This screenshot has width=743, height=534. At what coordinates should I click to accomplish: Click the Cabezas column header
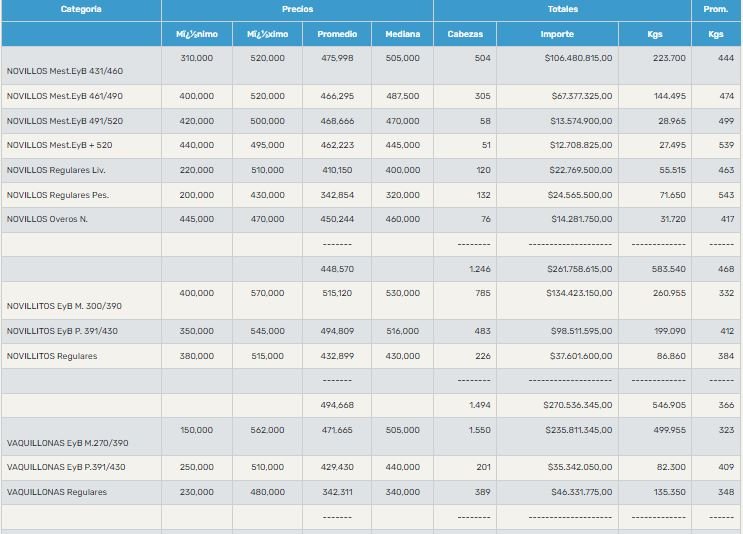pyautogui.click(x=465, y=34)
